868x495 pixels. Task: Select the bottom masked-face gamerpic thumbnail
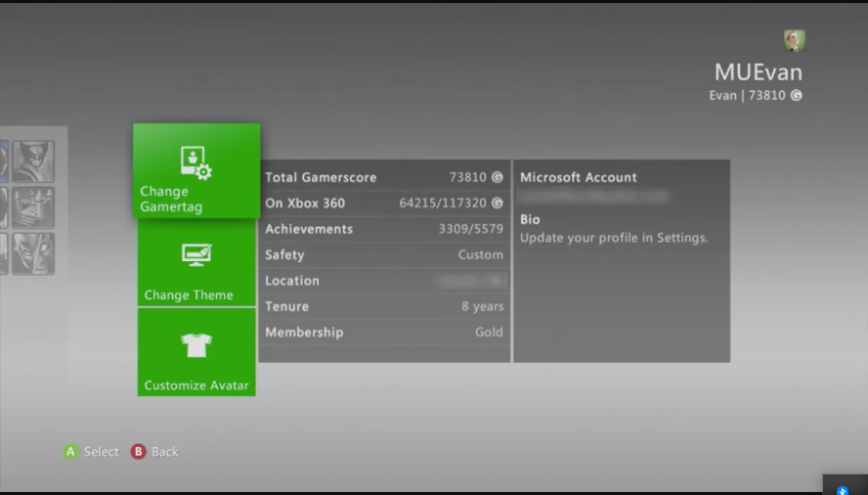pyautogui.click(x=33, y=254)
